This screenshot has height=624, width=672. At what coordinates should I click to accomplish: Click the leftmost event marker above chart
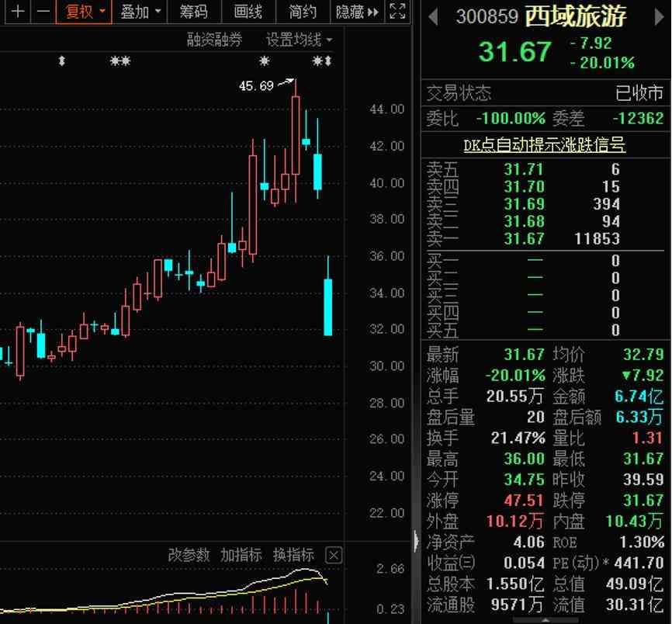tap(62, 61)
